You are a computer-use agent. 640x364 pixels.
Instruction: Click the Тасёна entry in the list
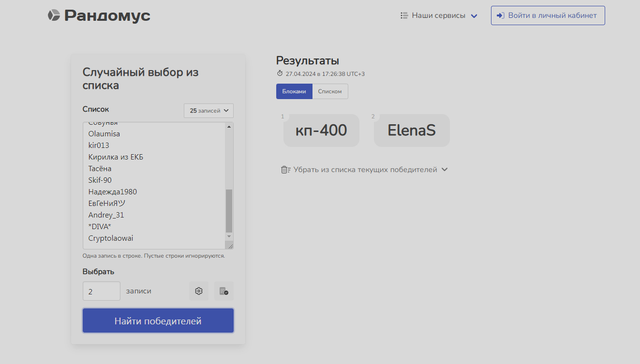(x=100, y=168)
